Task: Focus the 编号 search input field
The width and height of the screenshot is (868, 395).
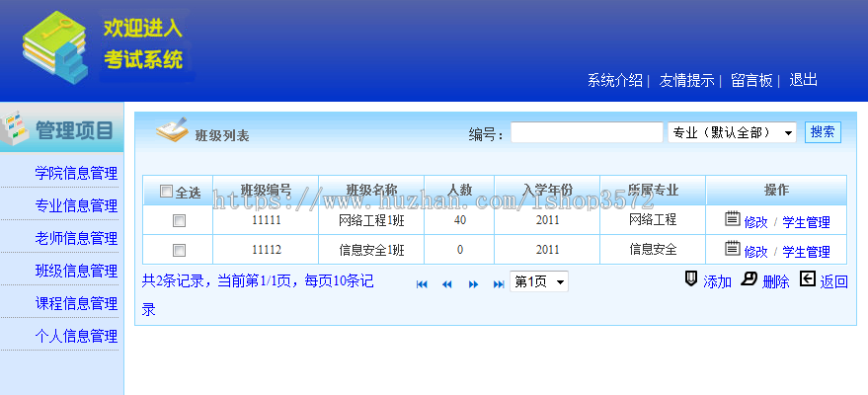Action: coord(587,132)
